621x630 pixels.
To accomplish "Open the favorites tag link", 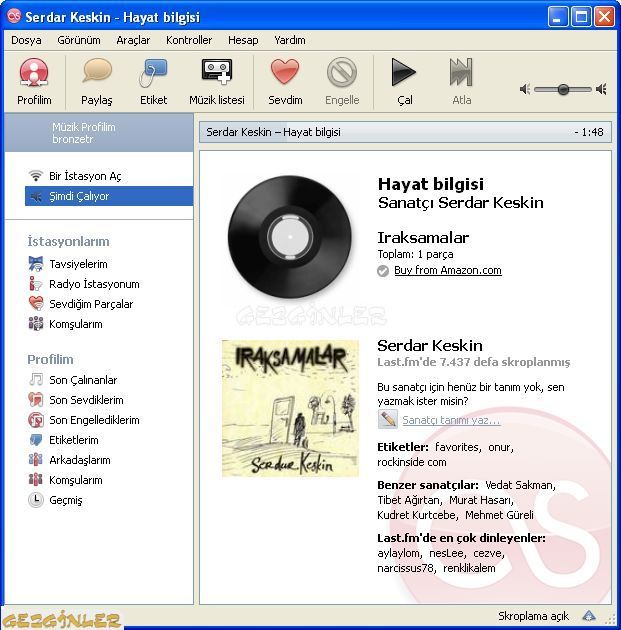I will click(x=457, y=447).
